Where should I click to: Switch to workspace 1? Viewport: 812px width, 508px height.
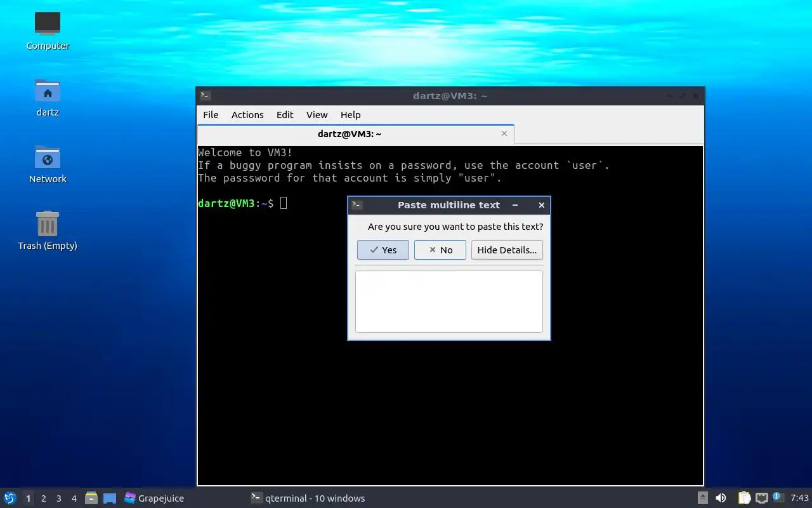tap(28, 498)
